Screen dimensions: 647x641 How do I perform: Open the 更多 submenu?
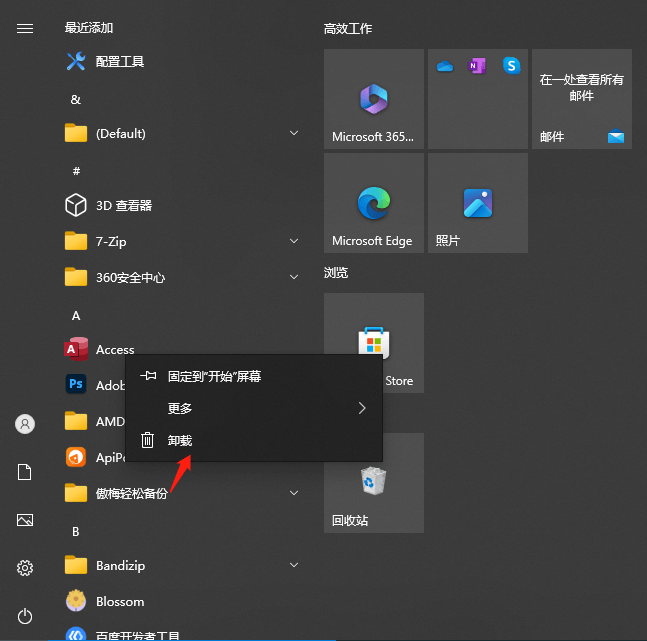click(x=254, y=408)
